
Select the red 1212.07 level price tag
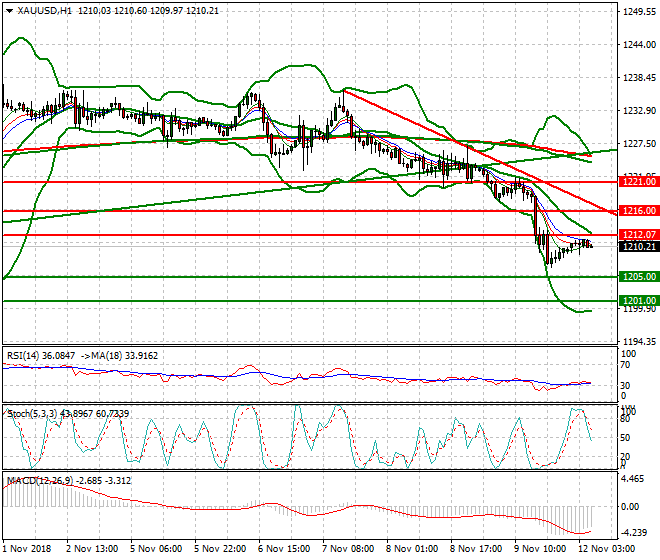click(x=638, y=235)
